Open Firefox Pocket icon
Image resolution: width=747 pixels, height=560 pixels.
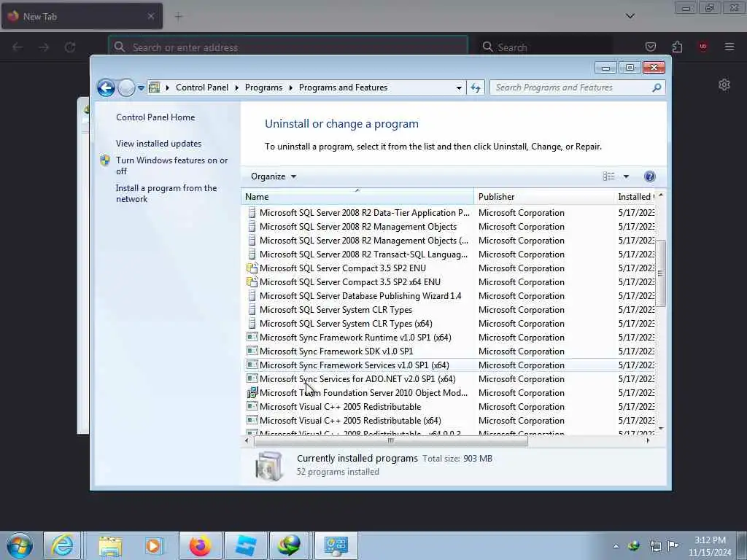tap(650, 47)
